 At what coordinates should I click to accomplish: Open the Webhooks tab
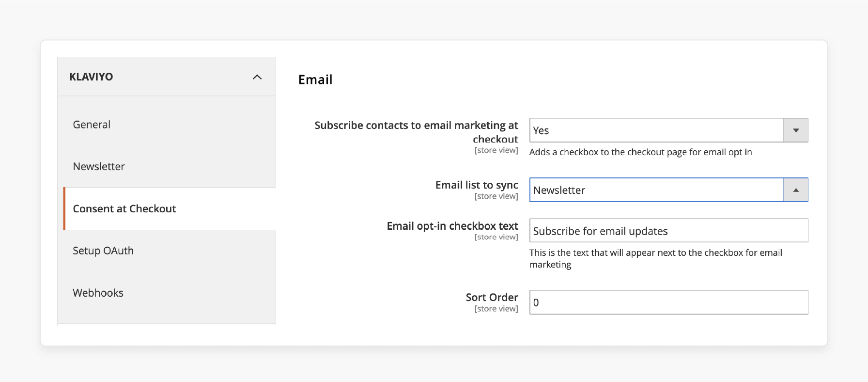pyautogui.click(x=98, y=293)
